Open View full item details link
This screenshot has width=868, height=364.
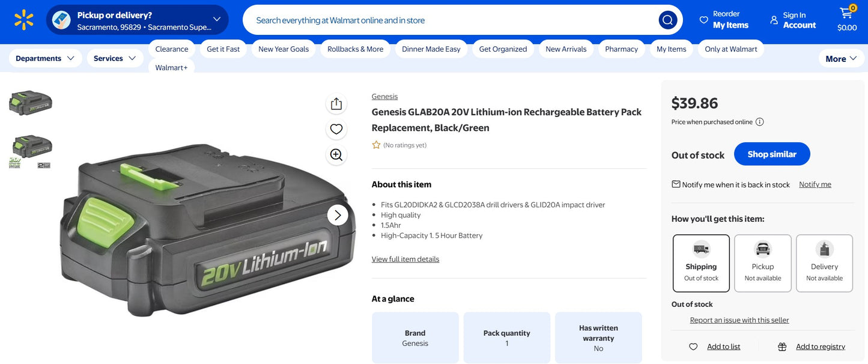pyautogui.click(x=405, y=258)
